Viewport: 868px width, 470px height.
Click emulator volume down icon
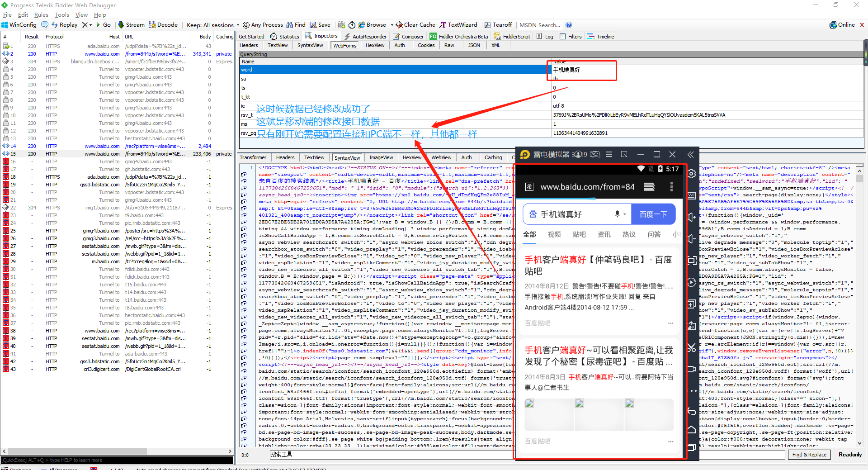(691, 239)
